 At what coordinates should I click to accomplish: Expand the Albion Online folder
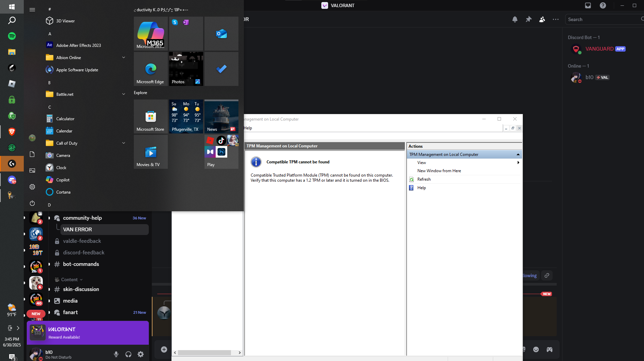pyautogui.click(x=124, y=58)
